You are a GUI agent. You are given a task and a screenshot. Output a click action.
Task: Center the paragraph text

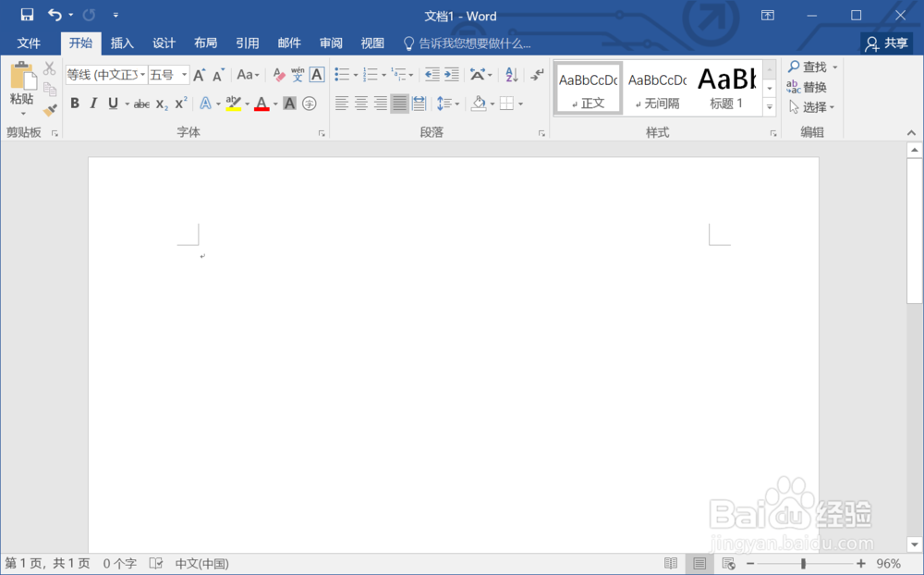361,104
